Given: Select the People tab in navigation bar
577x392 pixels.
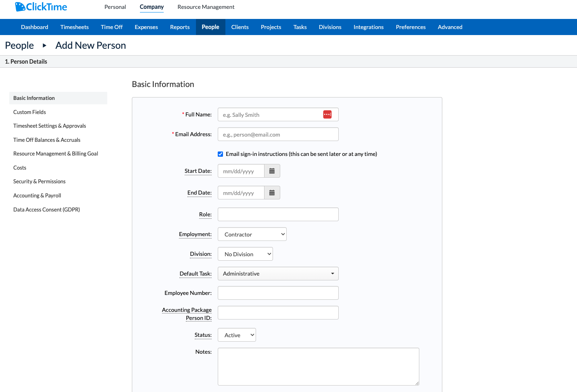Looking at the screenshot, I should click(210, 27).
